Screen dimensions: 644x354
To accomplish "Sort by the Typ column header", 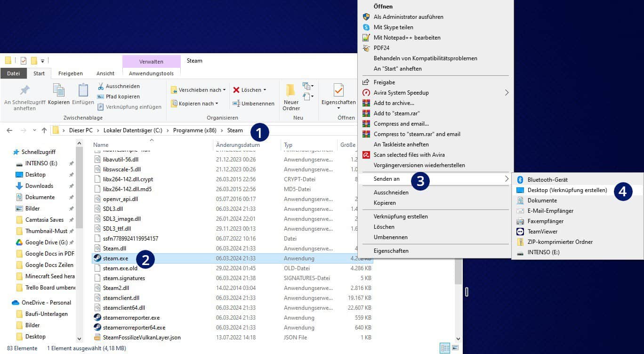I will 288,145.
